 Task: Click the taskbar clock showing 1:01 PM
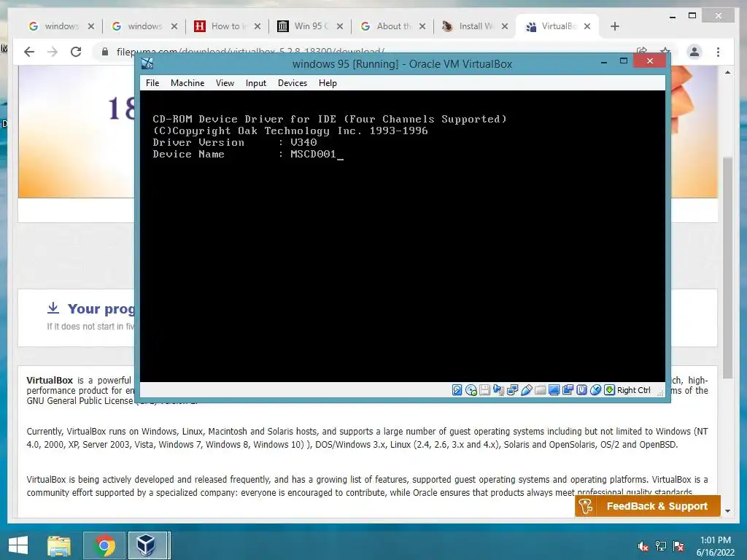coord(715,546)
